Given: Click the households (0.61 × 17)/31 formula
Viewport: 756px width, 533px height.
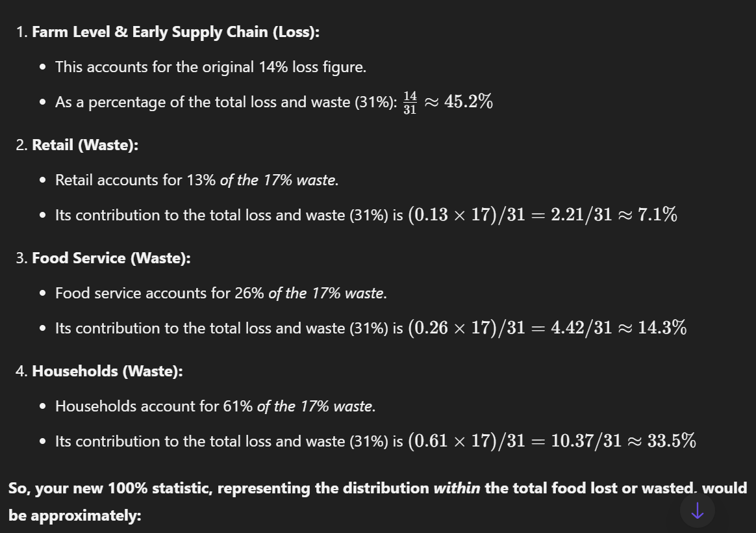Looking at the screenshot, I should click(x=466, y=441).
